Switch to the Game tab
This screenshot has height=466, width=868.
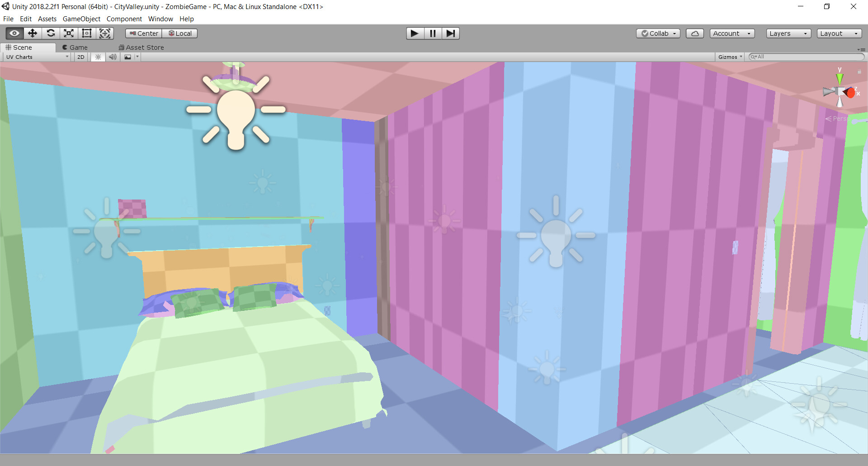(x=75, y=47)
